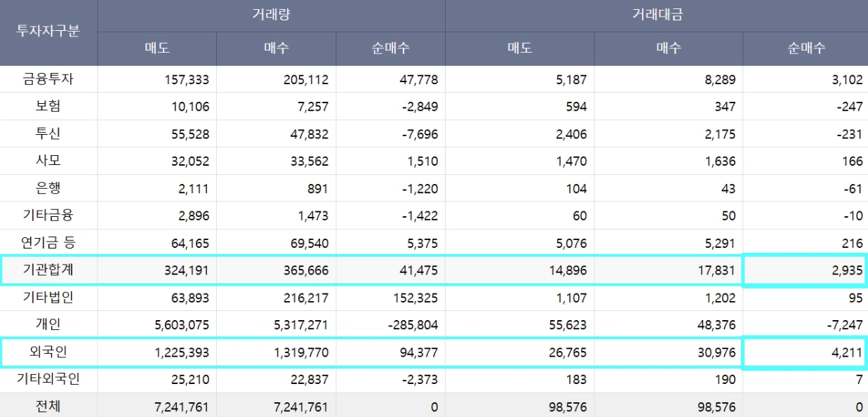
Task: Click the 순매수 header under 거래대금
Action: click(806, 48)
